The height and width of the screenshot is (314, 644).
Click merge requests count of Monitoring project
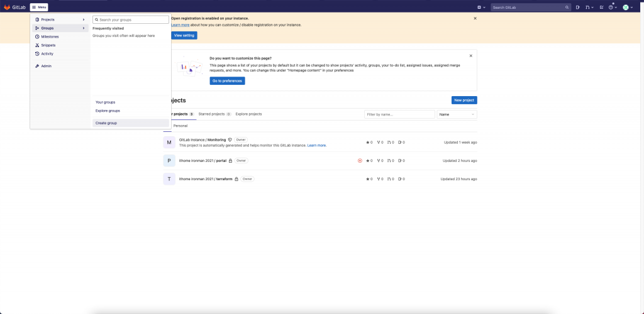point(391,143)
